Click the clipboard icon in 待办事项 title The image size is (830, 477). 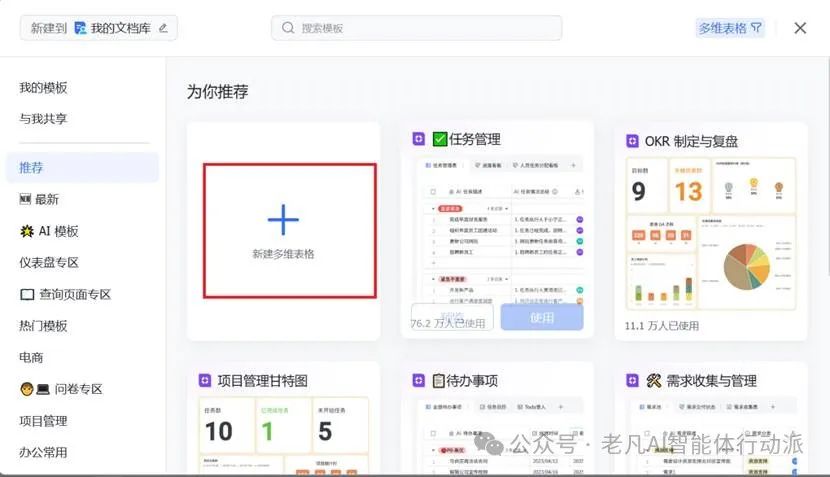tap(438, 380)
